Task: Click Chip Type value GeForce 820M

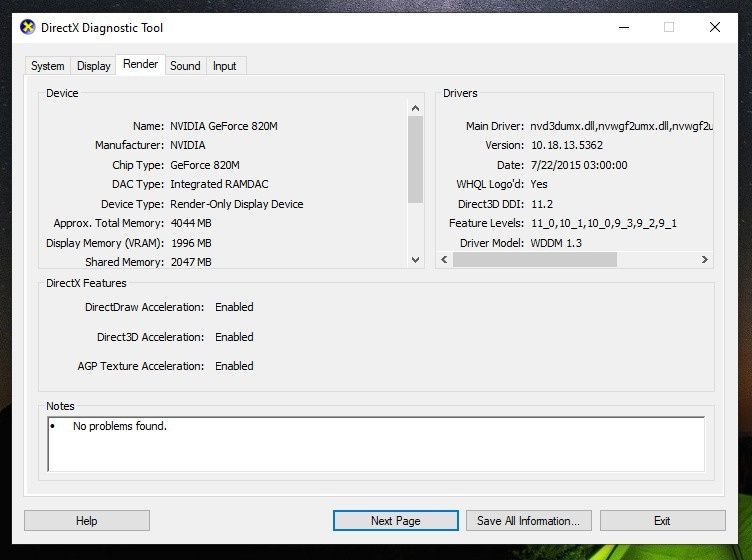Action: (205, 165)
